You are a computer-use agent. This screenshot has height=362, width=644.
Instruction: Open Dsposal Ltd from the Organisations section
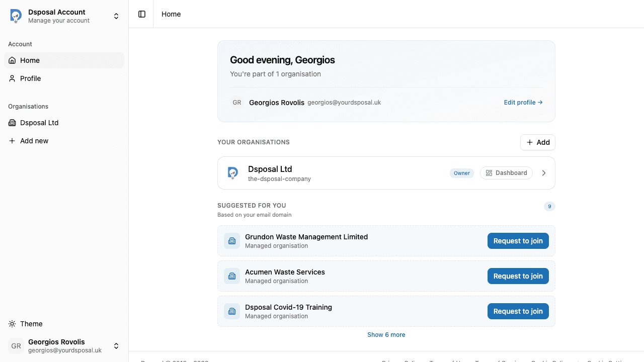pyautogui.click(x=39, y=123)
